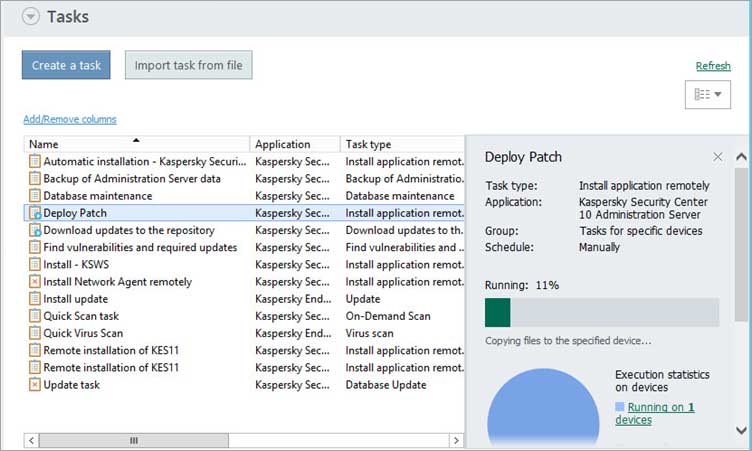The height and width of the screenshot is (451, 752).
Task: Click On-Demand Scan task type cell
Action: (388, 316)
